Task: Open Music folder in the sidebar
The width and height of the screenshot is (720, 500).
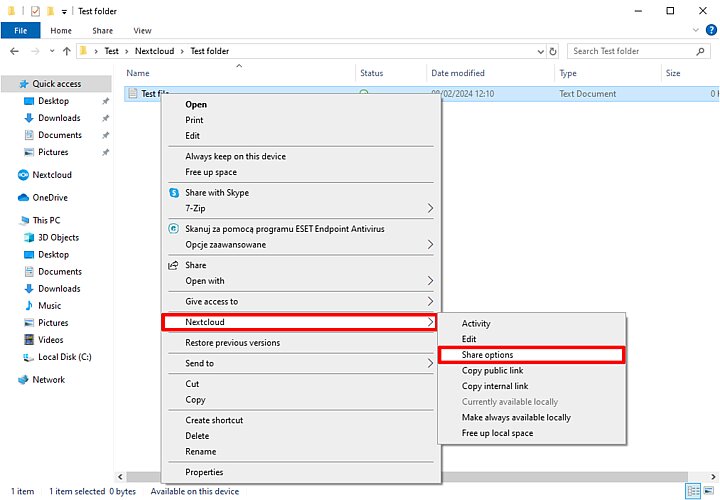Action: [x=43, y=306]
